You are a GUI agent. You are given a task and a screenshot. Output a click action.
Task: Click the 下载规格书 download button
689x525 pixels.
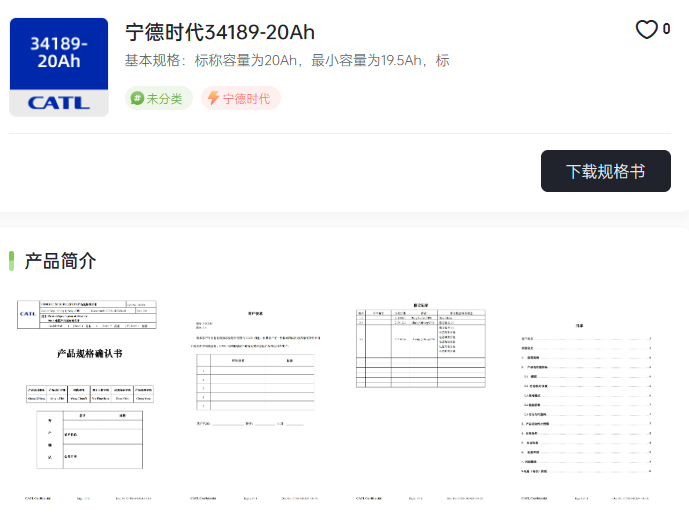606,171
